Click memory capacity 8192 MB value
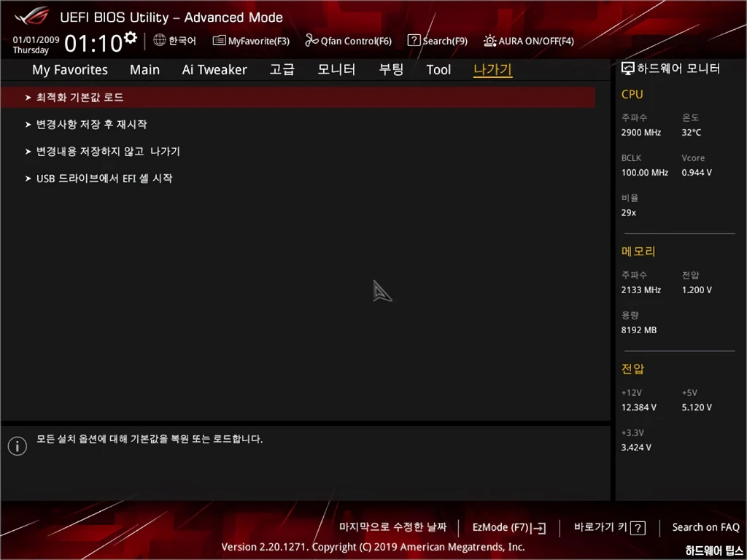The image size is (747, 560). (639, 330)
